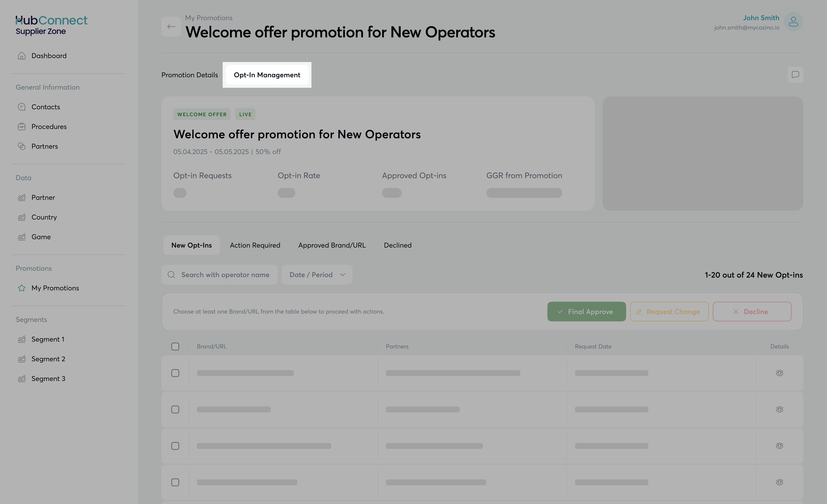Click the red Decline button

(752, 311)
